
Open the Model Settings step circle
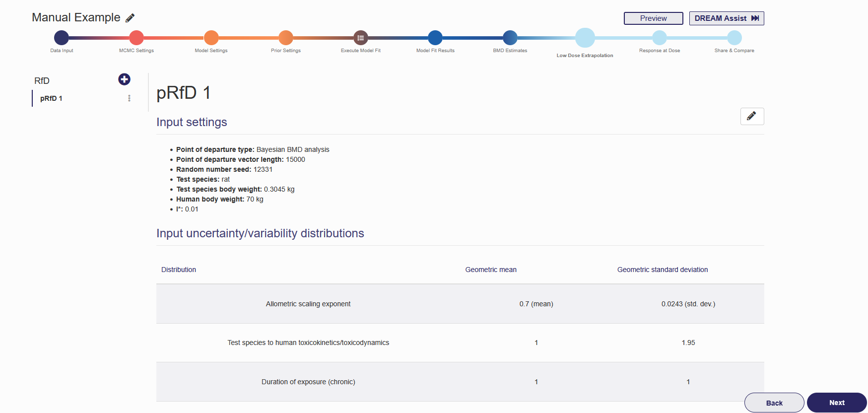pyautogui.click(x=211, y=38)
